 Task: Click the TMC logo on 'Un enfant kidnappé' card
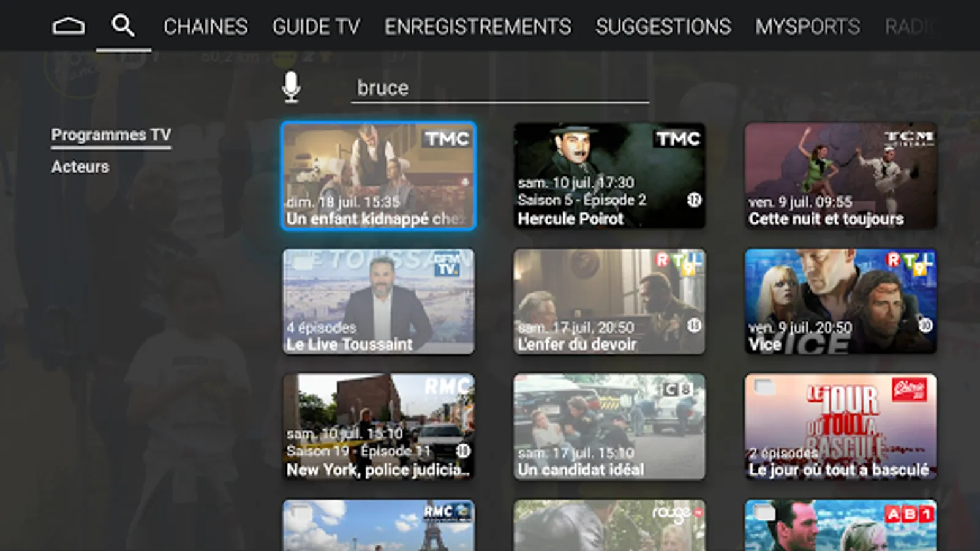click(x=447, y=139)
